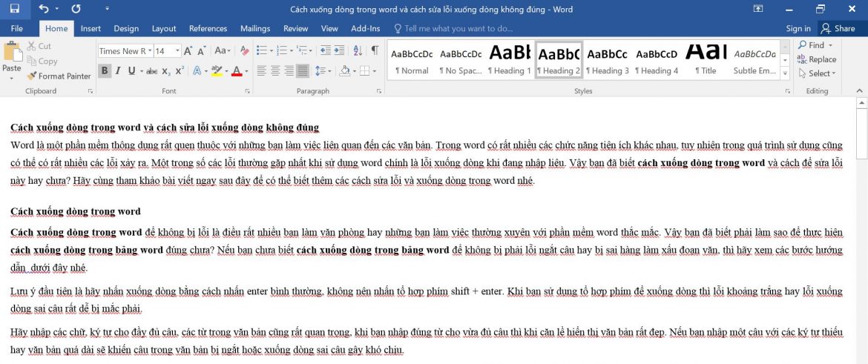Click the Copy button
Image resolution: width=868 pixels, height=364 pixels.
tap(42, 62)
